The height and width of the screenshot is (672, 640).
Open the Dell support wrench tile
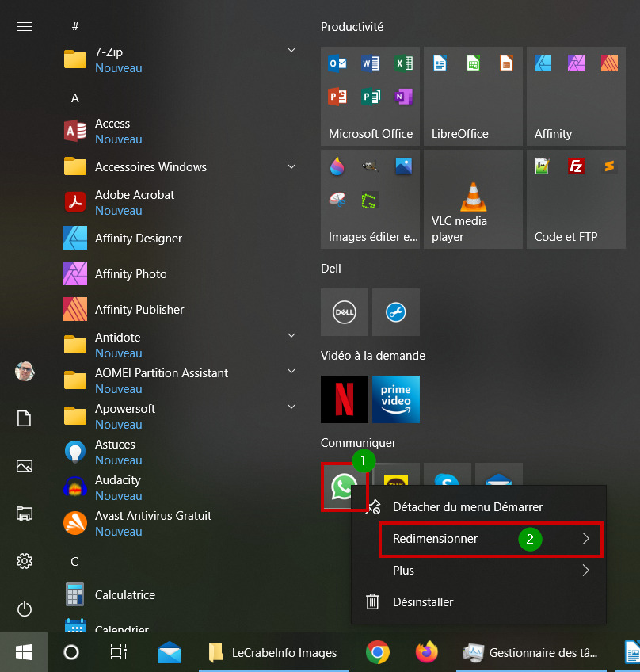tap(396, 312)
